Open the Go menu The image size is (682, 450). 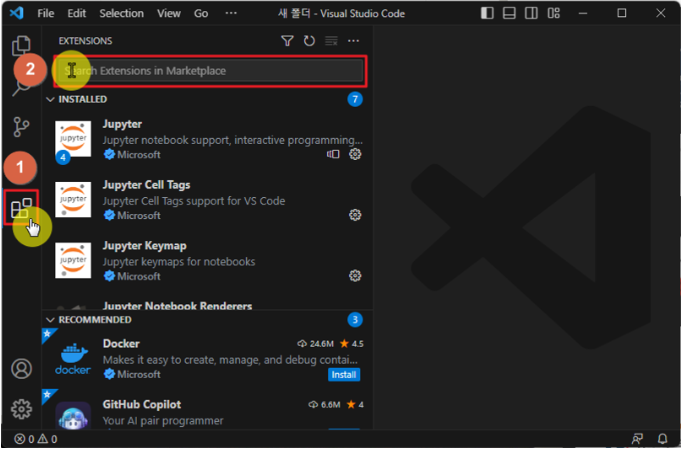coord(201,13)
